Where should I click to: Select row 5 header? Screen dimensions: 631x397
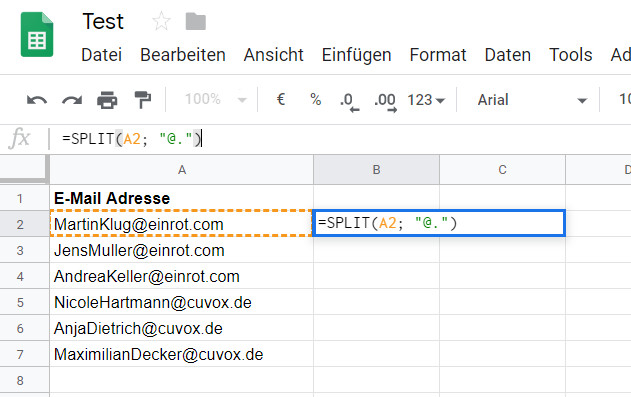click(x=25, y=302)
